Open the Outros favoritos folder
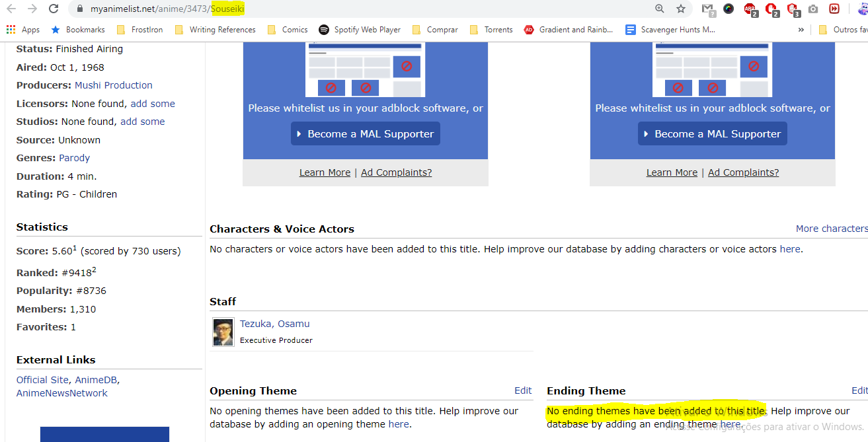 [843, 30]
